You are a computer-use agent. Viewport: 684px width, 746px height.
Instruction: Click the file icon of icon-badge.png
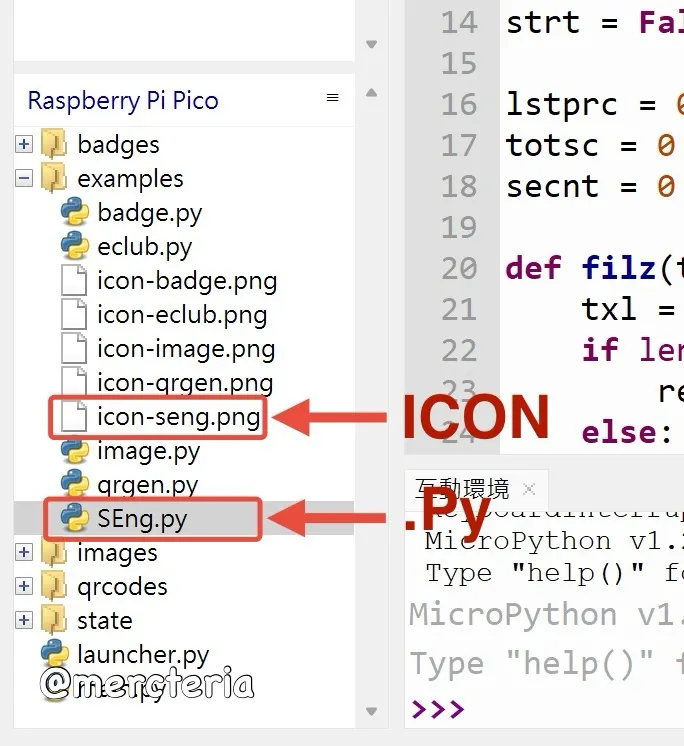pos(74,280)
